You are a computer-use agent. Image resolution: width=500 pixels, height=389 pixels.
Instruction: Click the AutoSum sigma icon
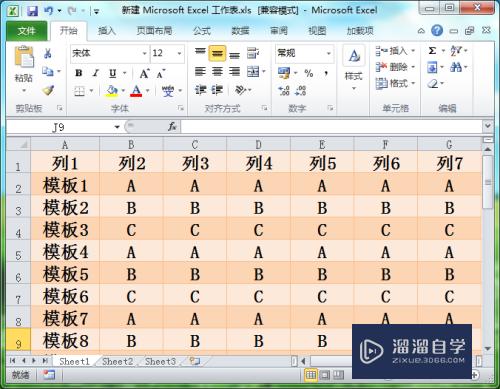click(432, 51)
